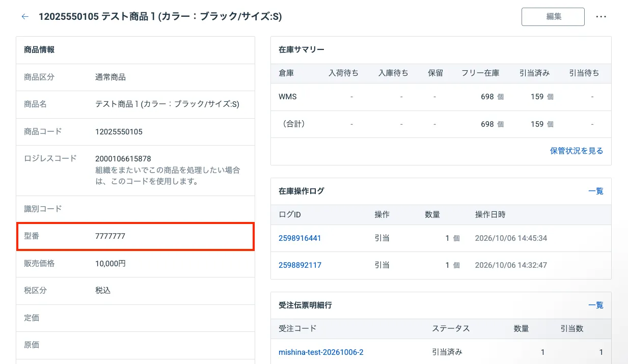Click the （合計） row label
Viewport: 628px width, 364px height.
[294, 124]
